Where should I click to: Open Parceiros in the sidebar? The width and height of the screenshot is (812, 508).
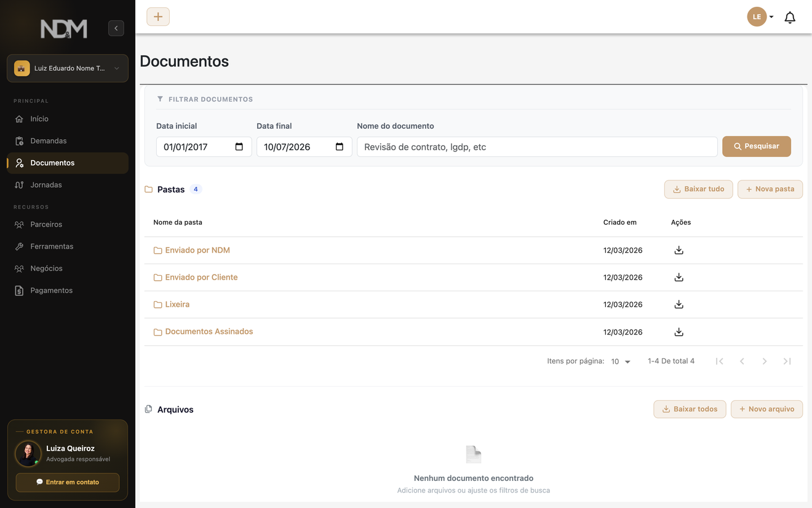coord(68,224)
